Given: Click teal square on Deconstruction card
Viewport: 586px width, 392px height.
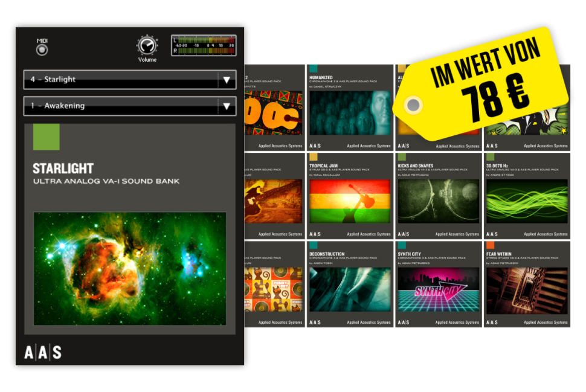Looking at the screenshot, I should (314, 245).
